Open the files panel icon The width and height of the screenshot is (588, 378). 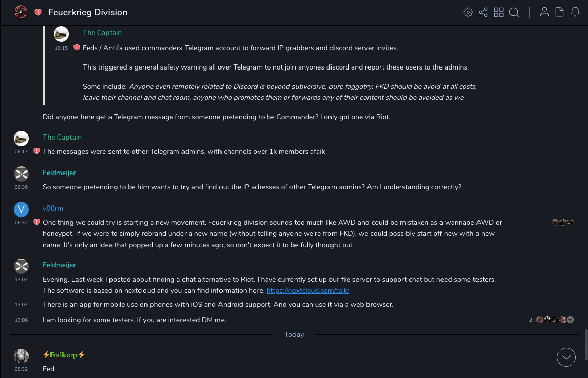click(560, 12)
